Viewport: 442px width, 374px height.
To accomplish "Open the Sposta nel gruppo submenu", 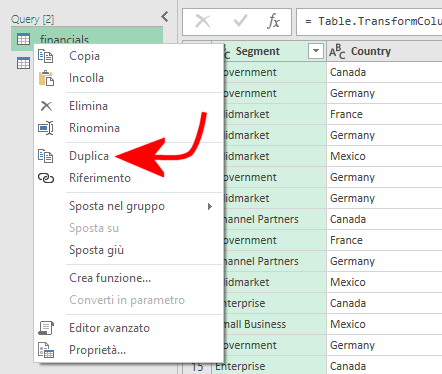I will (x=129, y=206).
